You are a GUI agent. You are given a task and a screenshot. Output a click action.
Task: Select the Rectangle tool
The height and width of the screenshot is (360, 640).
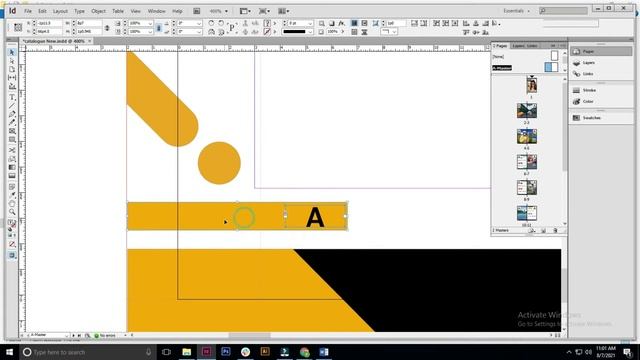point(12,140)
